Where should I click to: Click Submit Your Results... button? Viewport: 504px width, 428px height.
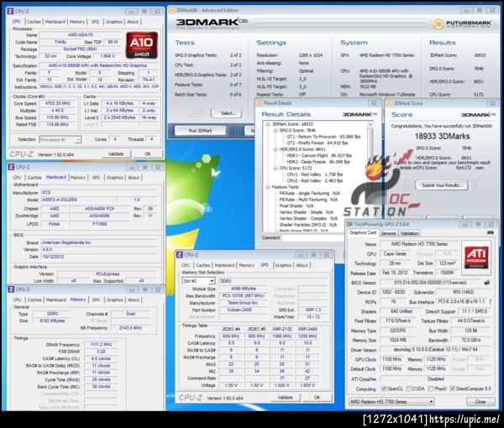coord(443,185)
